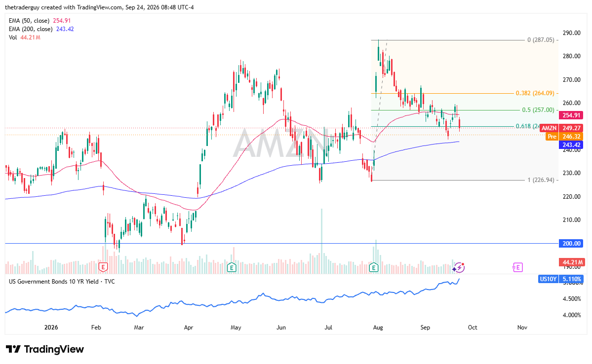Viewport: 592px width, 364px height.
Task: Click the Sep label on the time axis
Action: click(425, 328)
